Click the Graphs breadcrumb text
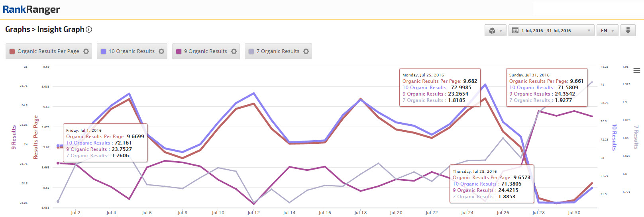The height and width of the screenshot is (217, 644). 18,29
